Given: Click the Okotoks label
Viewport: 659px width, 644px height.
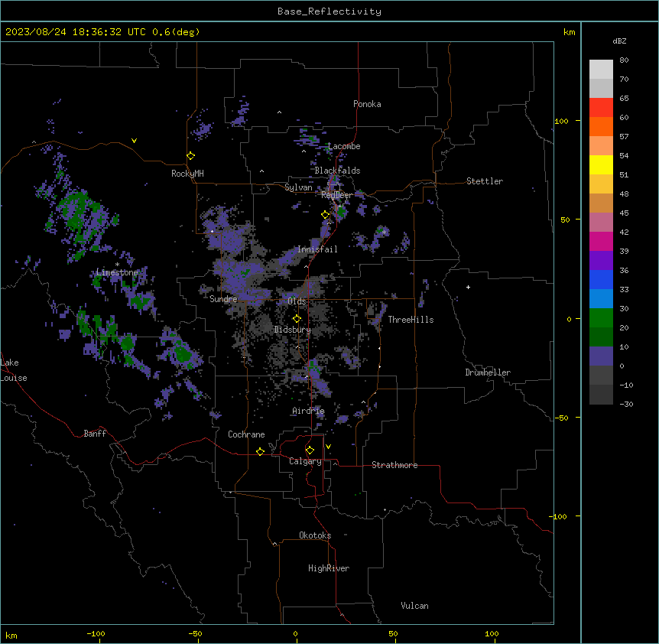Looking at the screenshot, I should pyautogui.click(x=315, y=535).
